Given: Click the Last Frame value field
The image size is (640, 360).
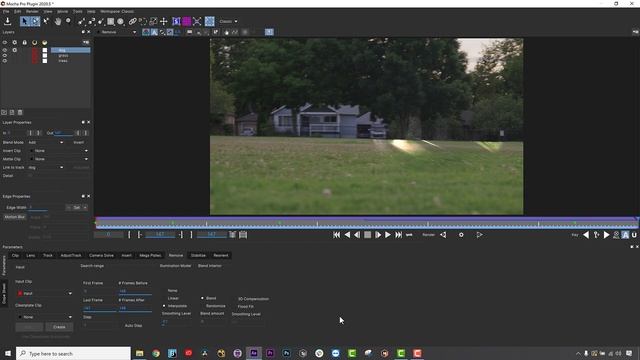Looking at the screenshot, I should (100, 308).
